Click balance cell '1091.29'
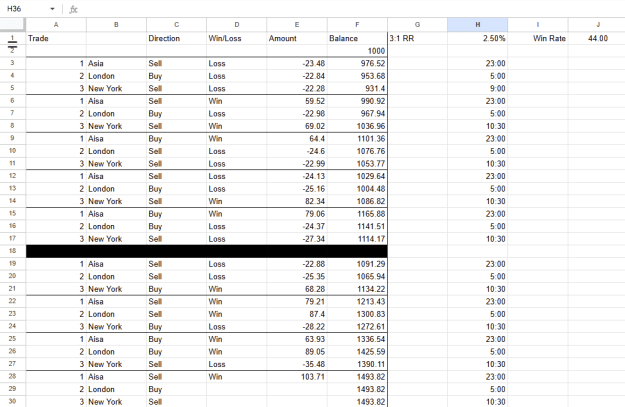Image resolution: width=625 pixels, height=407 pixels. tap(357, 264)
